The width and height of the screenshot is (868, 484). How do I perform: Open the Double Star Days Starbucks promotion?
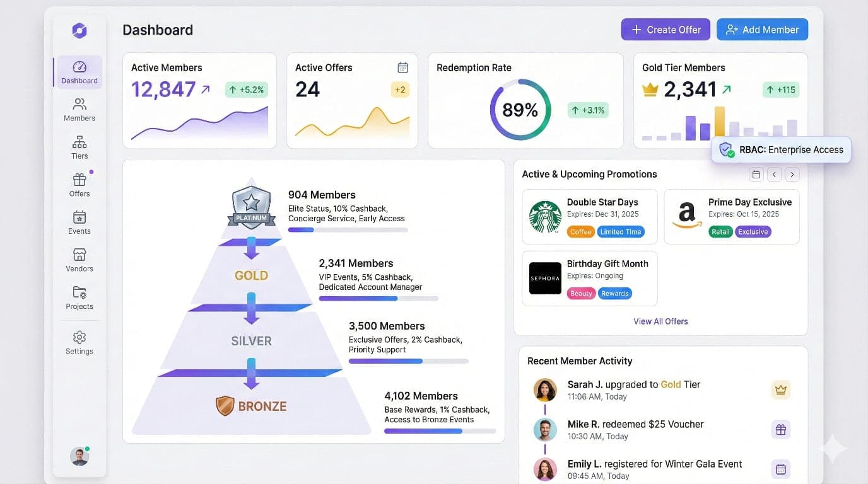click(x=589, y=216)
